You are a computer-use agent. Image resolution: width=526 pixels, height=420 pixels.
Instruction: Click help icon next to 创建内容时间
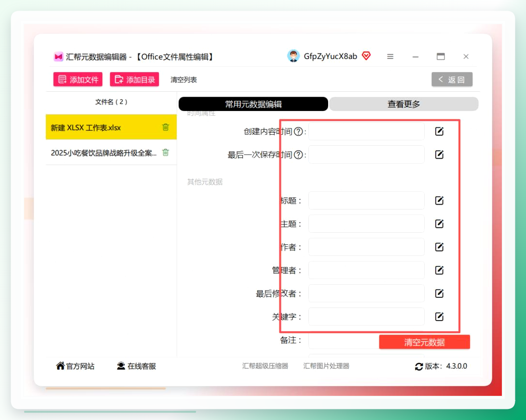(x=298, y=131)
